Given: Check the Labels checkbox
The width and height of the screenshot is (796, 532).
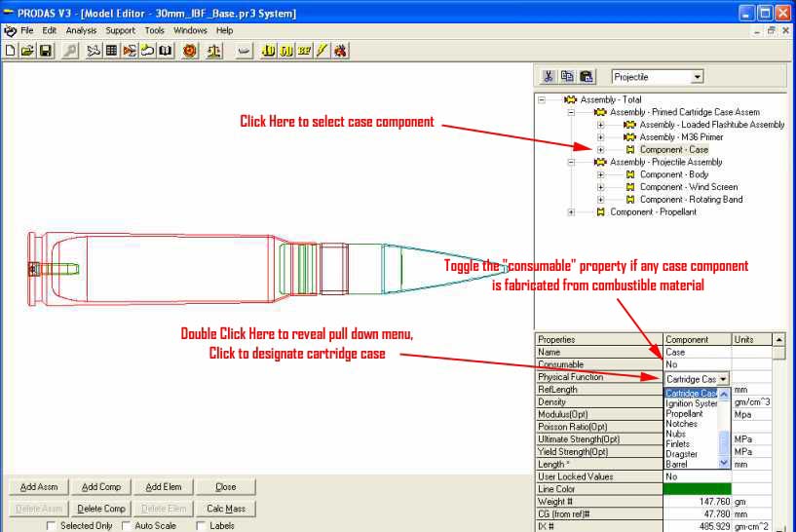Looking at the screenshot, I should (202, 526).
